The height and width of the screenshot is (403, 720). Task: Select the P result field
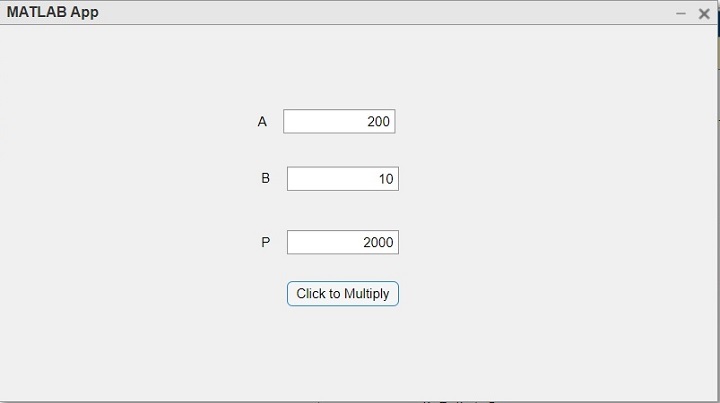342,242
